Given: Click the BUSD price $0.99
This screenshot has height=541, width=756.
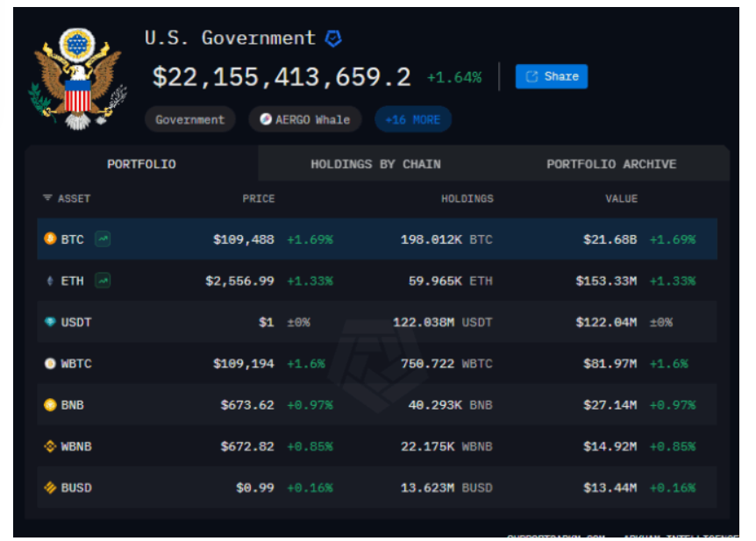Looking at the screenshot, I should 255,488.
